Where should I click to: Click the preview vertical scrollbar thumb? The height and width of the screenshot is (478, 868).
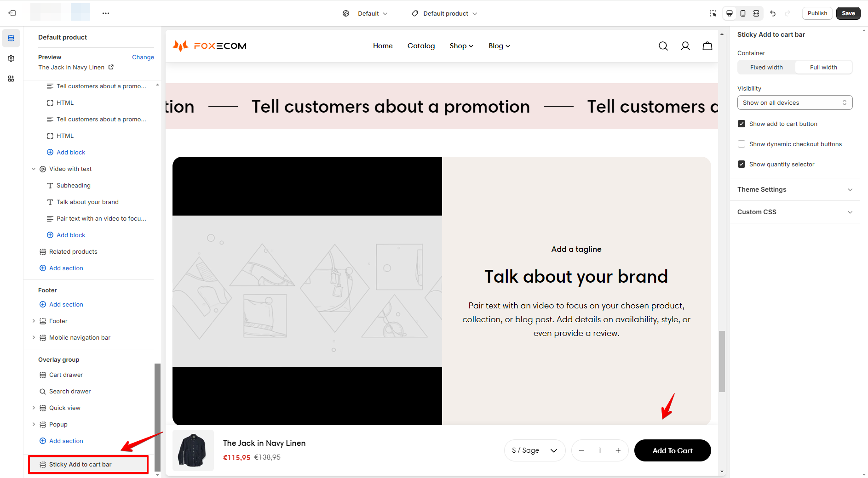[722, 361]
